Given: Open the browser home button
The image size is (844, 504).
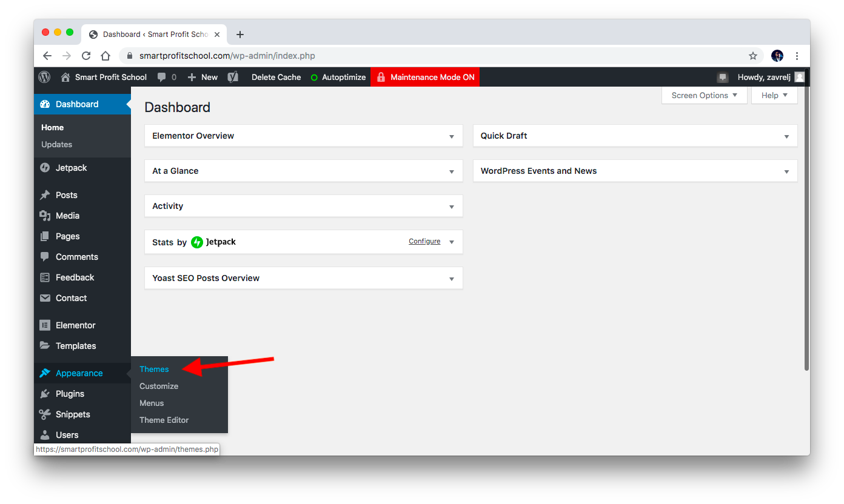Looking at the screenshot, I should 105,56.
